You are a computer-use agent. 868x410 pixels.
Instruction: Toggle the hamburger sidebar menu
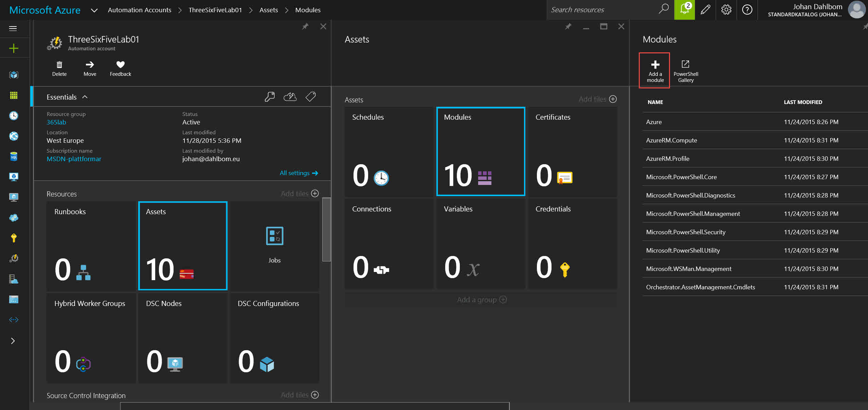[13, 28]
